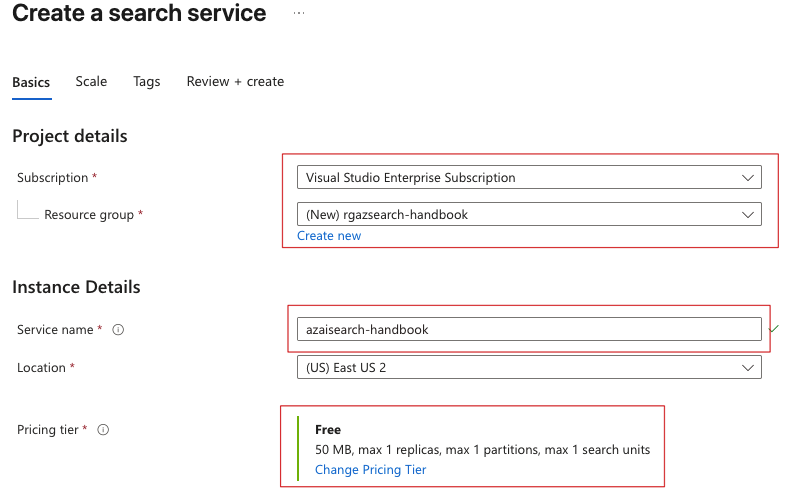Go to Review + create tab

235,82
